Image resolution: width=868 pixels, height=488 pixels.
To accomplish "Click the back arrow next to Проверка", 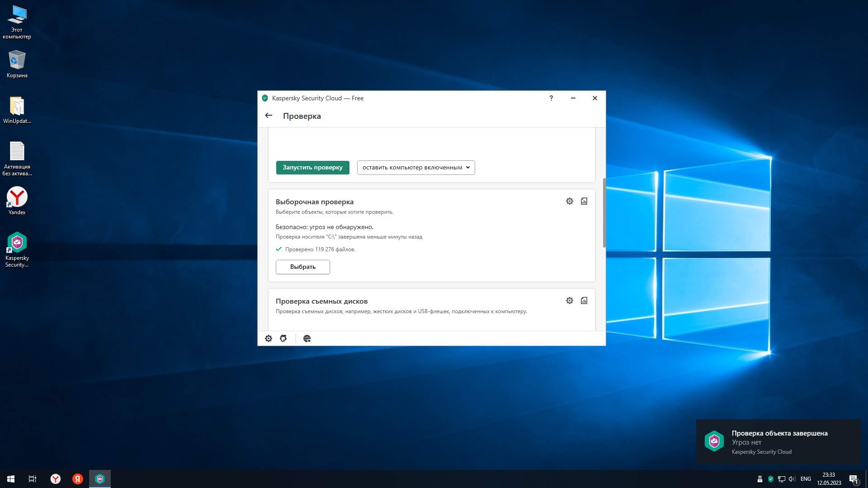I will 269,116.
